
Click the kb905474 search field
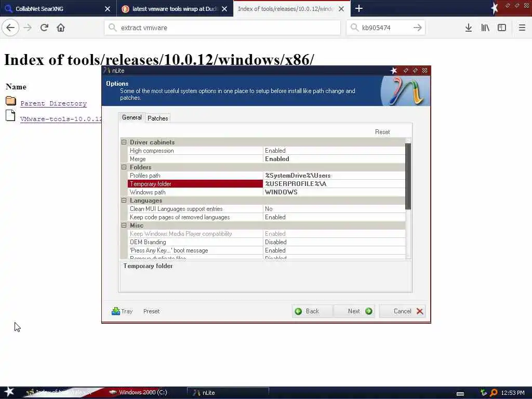pos(385,28)
